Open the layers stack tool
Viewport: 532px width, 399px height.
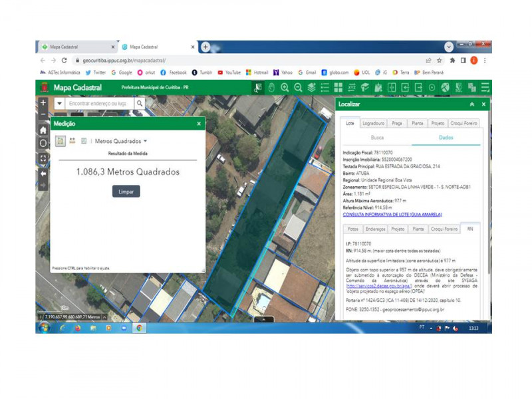pyautogui.click(x=311, y=88)
